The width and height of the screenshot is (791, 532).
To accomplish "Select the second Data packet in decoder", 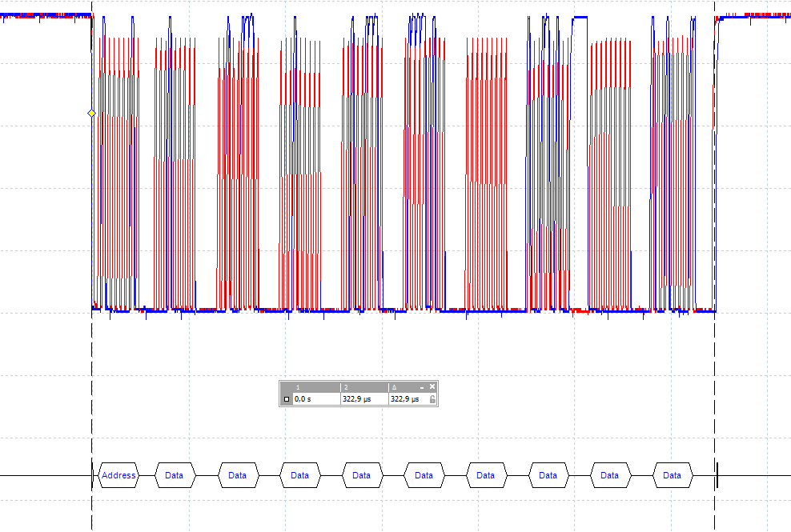I will [x=237, y=475].
